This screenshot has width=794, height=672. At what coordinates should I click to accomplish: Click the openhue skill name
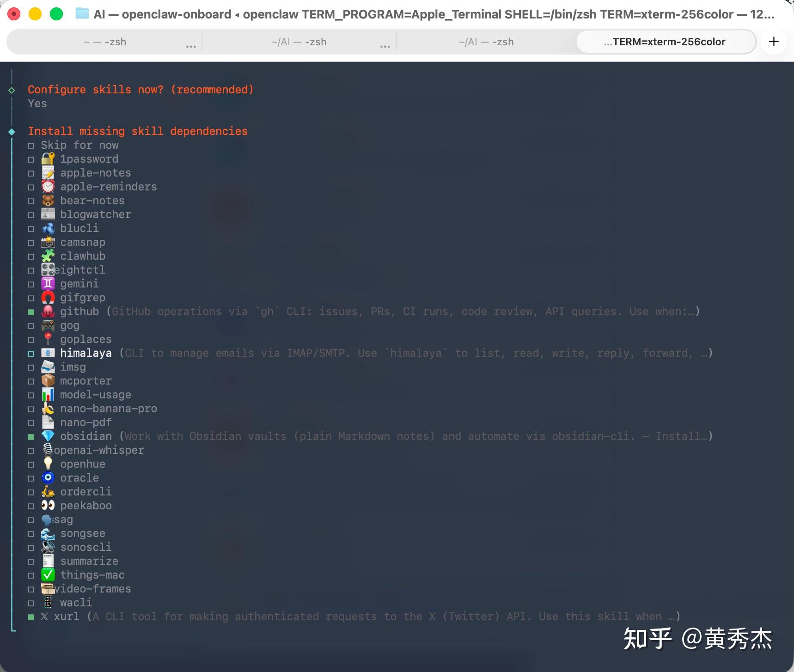coord(83,464)
